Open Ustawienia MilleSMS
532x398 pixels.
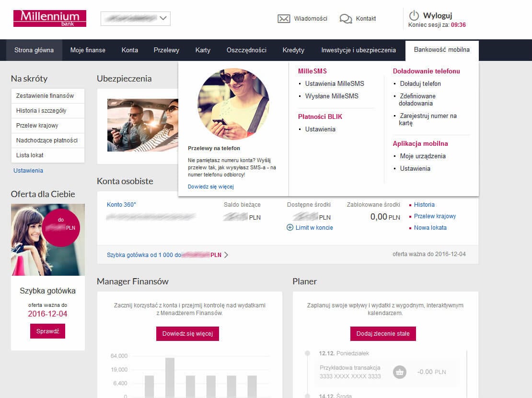pyautogui.click(x=335, y=83)
